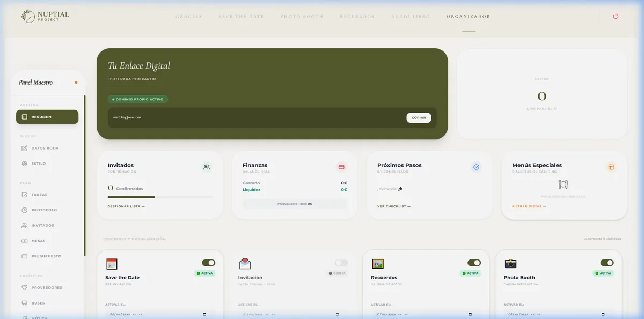Click the picture icon above Recuerdos
This screenshot has width=644, height=319.
click(377, 264)
